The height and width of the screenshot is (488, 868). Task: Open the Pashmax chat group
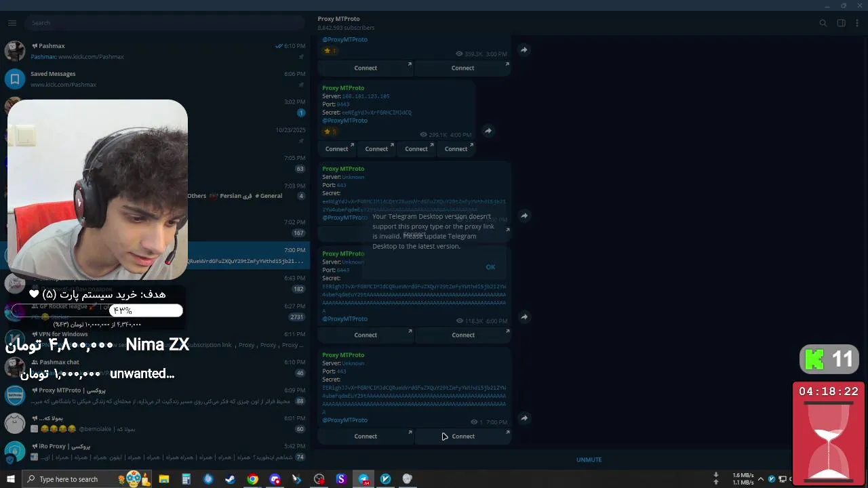[155, 367]
